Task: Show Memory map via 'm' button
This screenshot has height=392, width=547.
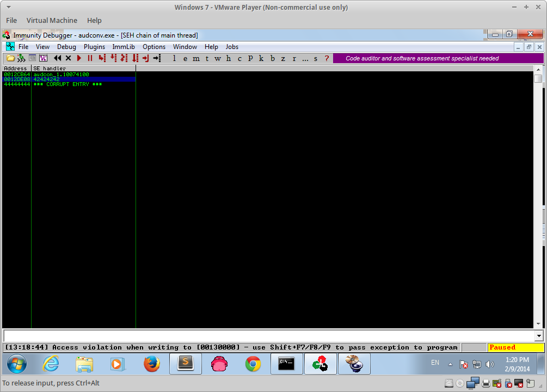Action: pos(196,58)
